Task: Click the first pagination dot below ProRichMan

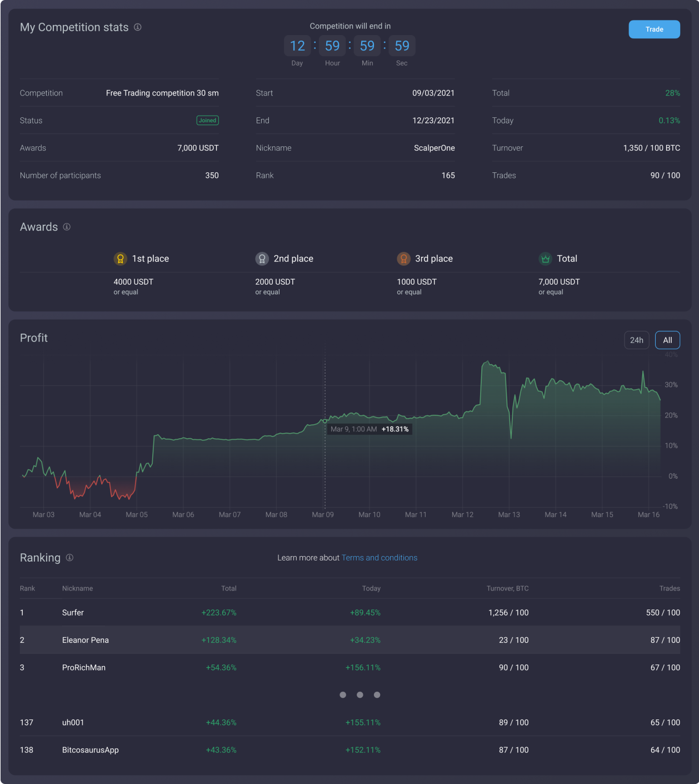Action: pos(343,694)
